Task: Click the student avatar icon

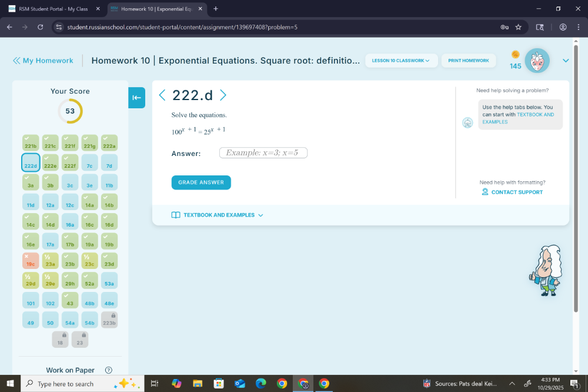Action: [x=537, y=61]
